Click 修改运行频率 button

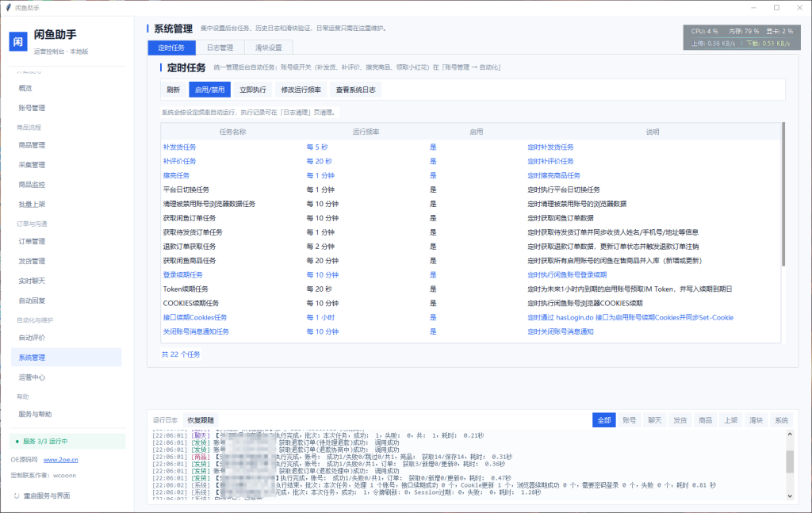tap(301, 90)
